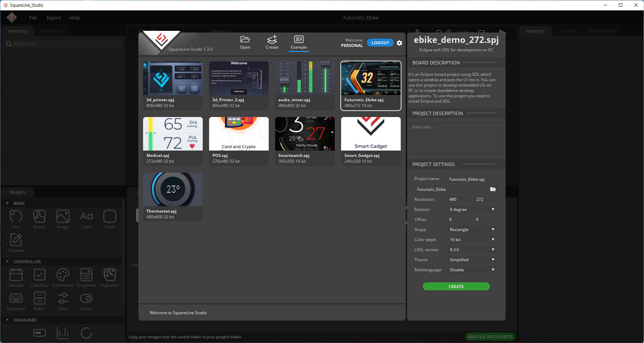Select the Keyboard widget icon

(x=16, y=298)
